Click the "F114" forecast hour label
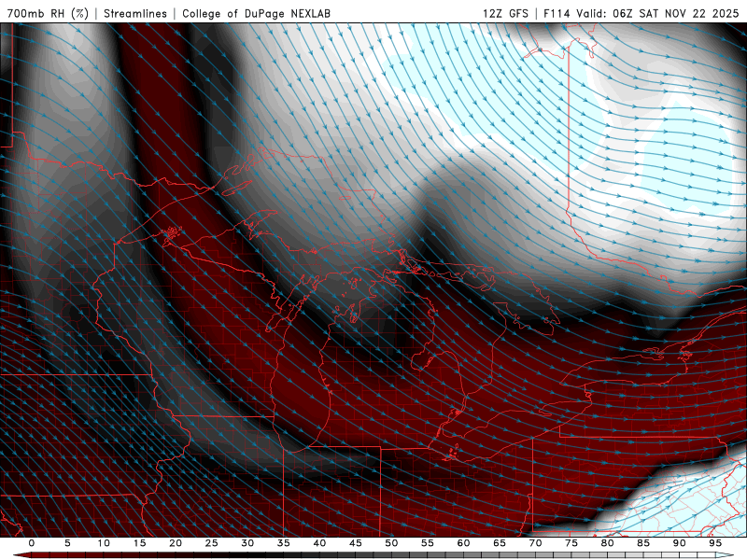747x560 pixels. coord(557,13)
